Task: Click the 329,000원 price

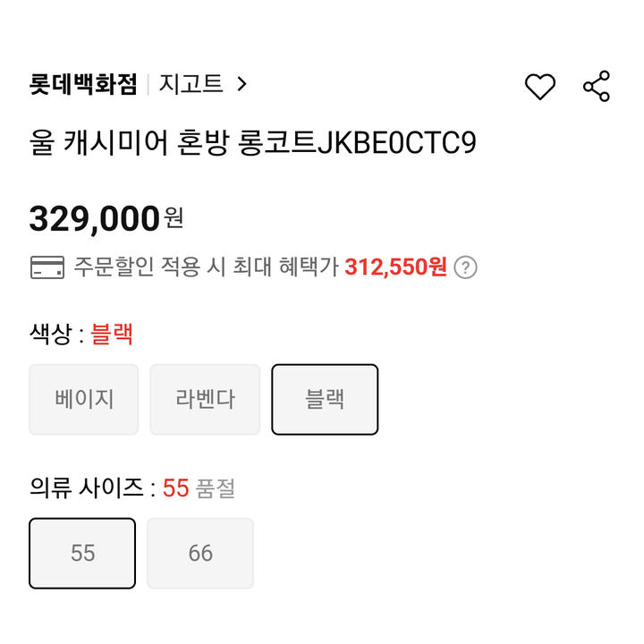Action: (106, 219)
